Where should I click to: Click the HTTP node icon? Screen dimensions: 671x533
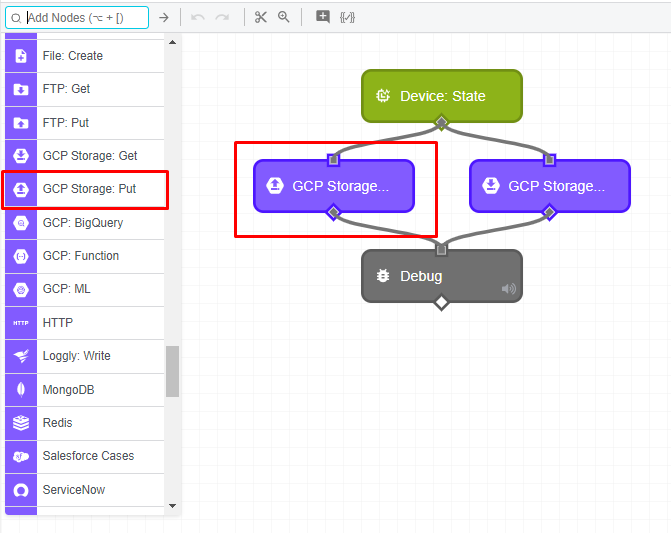point(21,323)
